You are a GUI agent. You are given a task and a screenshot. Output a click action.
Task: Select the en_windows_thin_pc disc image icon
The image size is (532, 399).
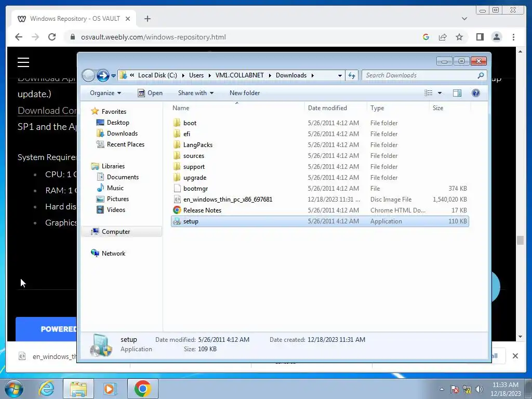pos(177,199)
